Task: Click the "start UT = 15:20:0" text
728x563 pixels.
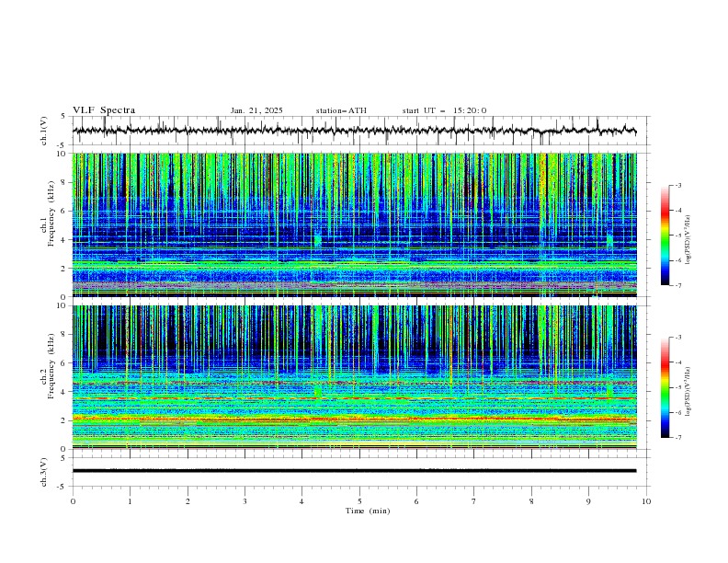Action: (444, 110)
